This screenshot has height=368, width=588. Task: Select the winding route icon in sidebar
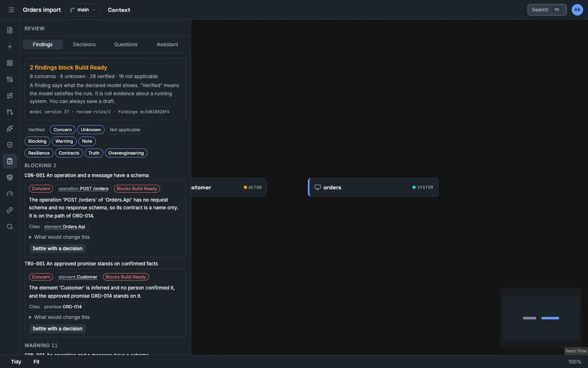[x=10, y=96]
